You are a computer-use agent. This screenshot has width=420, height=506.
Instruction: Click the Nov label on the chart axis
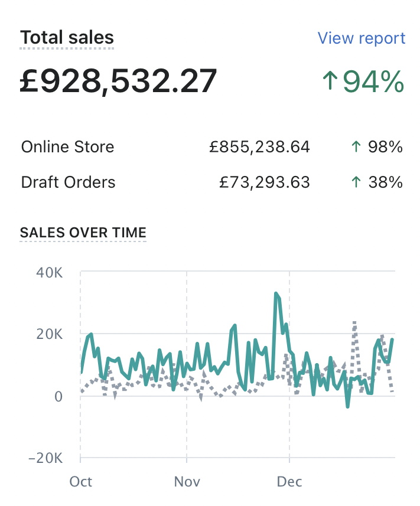point(187,482)
